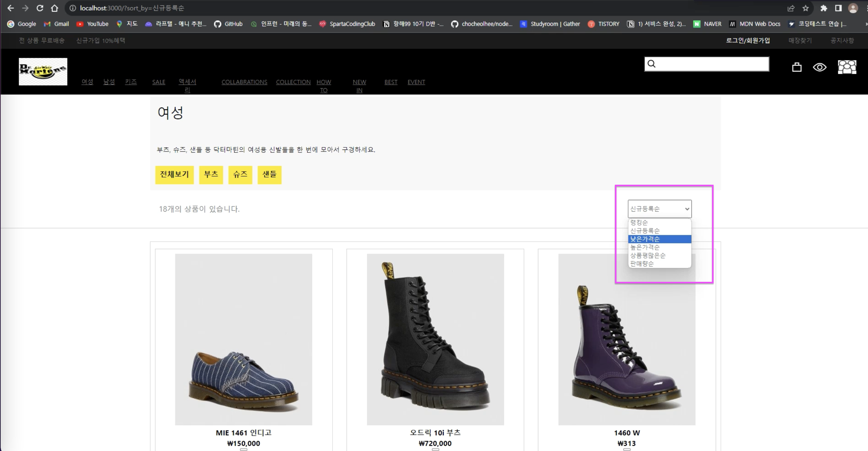Click the site info icon in address bar

[x=72, y=8]
